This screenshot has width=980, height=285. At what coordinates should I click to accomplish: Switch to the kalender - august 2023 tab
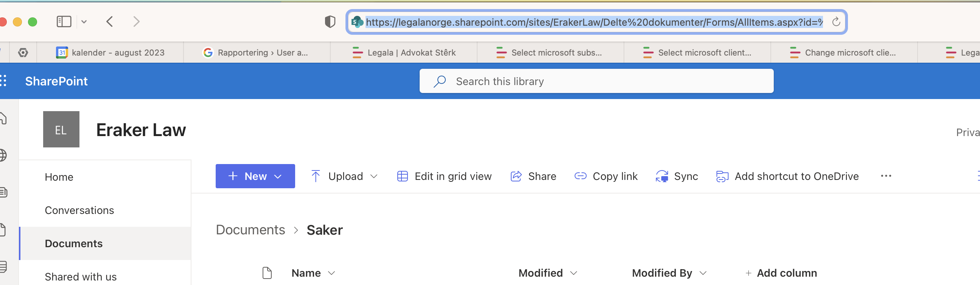click(x=110, y=53)
